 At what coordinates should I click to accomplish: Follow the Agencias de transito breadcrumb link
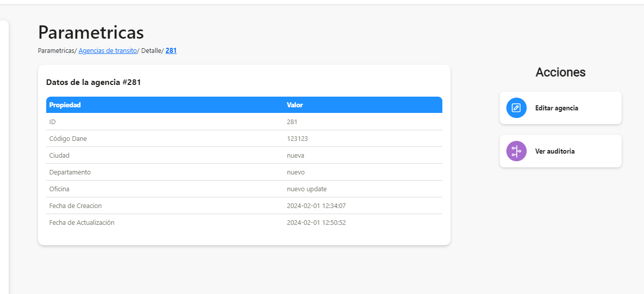[108, 51]
